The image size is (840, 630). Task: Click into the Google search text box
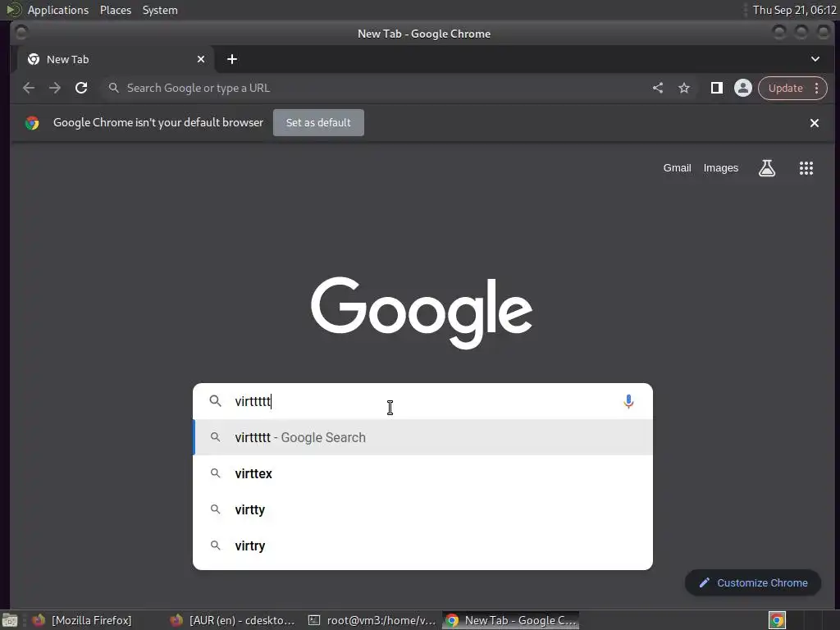point(423,401)
